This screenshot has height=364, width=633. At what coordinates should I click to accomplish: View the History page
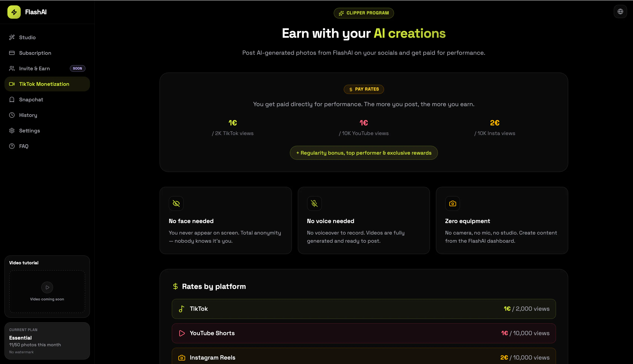click(47, 115)
